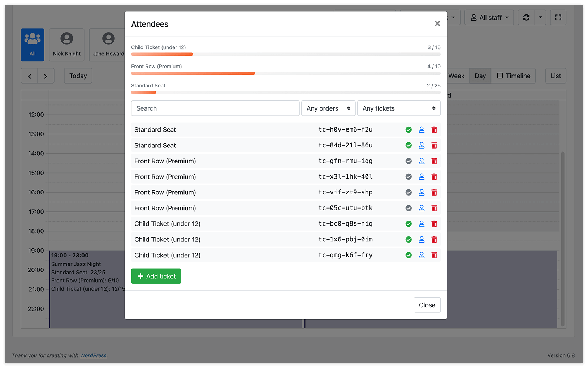Viewport: 588px width, 368px height.
Task: Click the Close button
Action: [x=427, y=305]
